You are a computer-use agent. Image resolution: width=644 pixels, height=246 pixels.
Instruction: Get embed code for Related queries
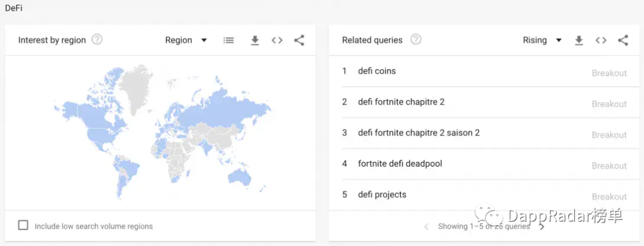coord(601,41)
